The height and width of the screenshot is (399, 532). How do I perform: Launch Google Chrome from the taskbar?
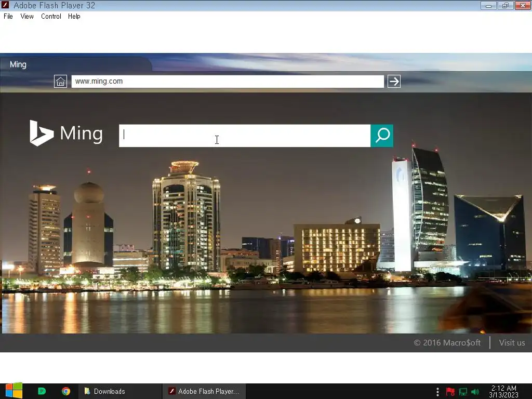click(x=66, y=391)
